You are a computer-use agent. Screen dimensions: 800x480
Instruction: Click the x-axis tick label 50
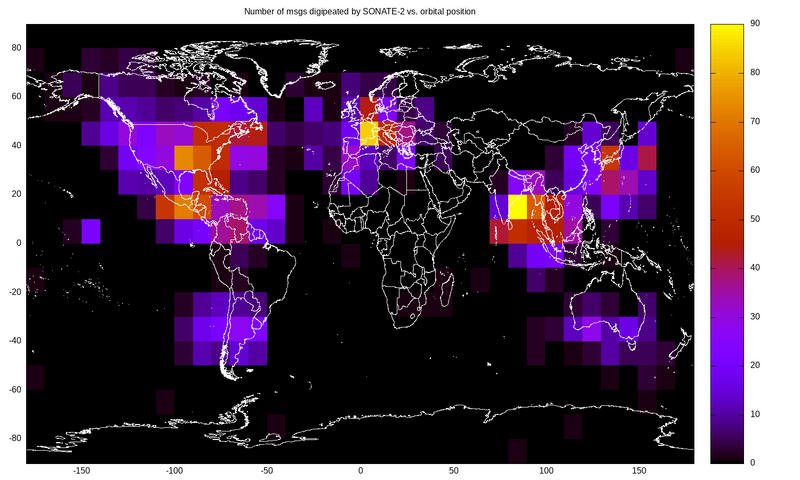coord(453,470)
